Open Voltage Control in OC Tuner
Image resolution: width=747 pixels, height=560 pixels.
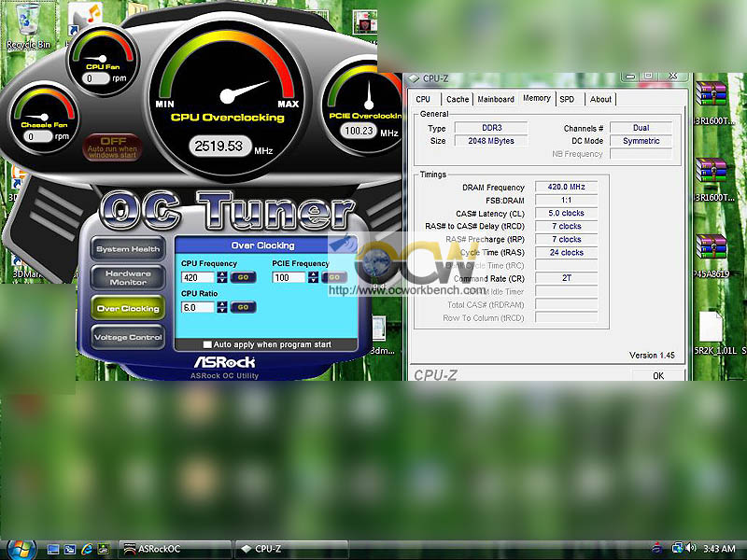[x=128, y=337]
